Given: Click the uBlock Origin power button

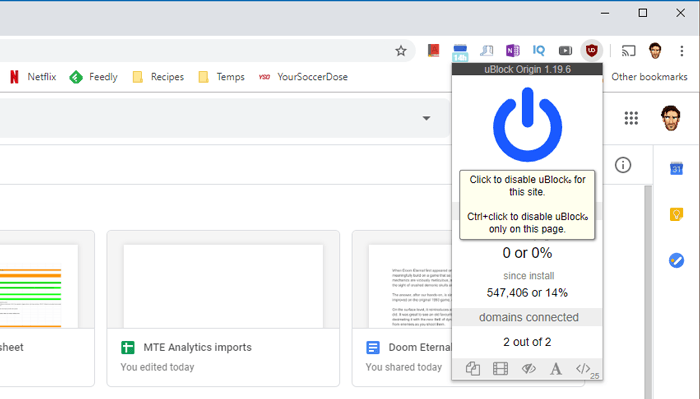Looking at the screenshot, I should point(527,125).
